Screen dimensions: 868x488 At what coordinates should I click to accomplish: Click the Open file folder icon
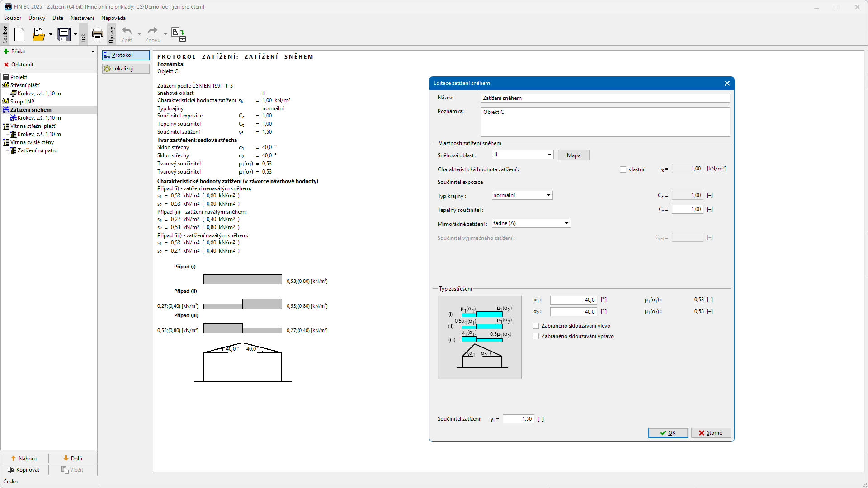39,34
